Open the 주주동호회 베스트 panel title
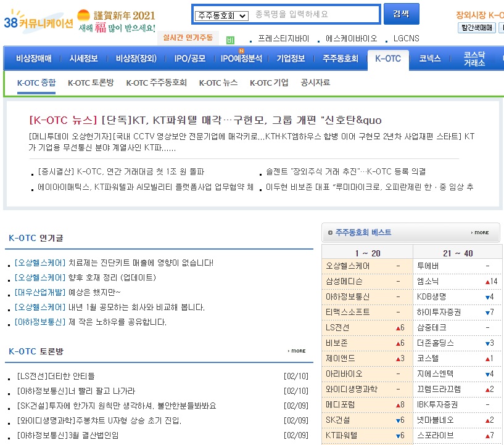 tap(363, 232)
